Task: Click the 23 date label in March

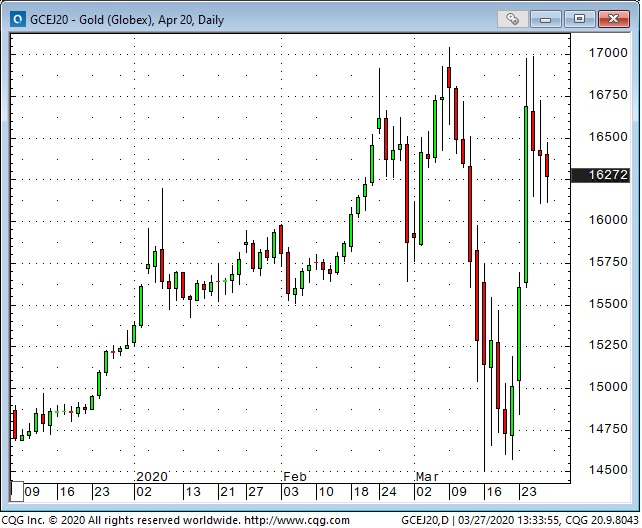Action: (529, 492)
